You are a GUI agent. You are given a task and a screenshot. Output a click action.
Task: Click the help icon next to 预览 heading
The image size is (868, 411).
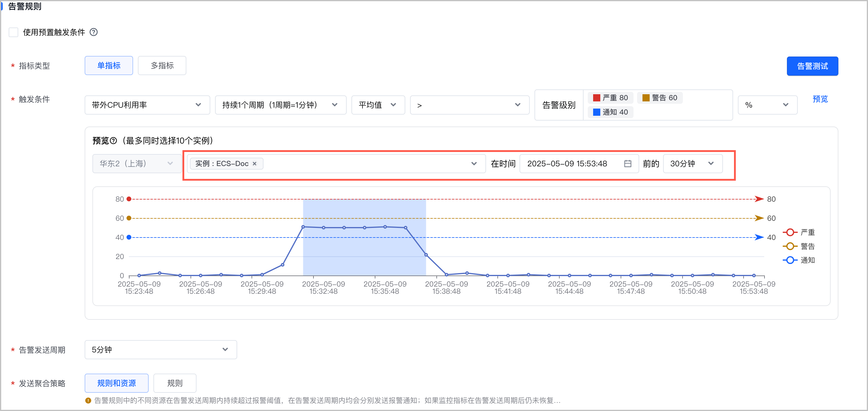point(114,141)
